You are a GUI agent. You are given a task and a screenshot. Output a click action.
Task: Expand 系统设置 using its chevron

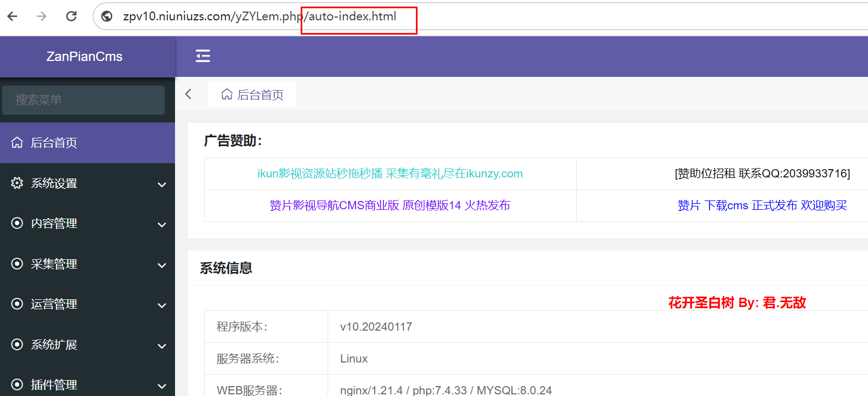coord(162,185)
